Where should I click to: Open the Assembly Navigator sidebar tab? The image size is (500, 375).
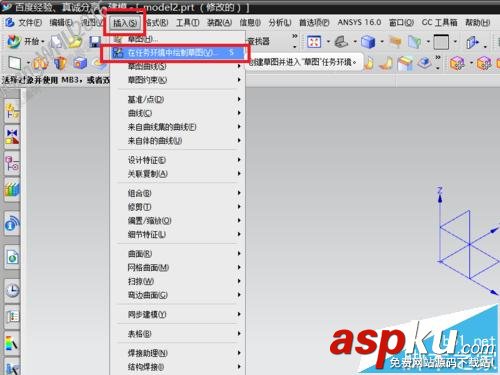tap(12, 112)
